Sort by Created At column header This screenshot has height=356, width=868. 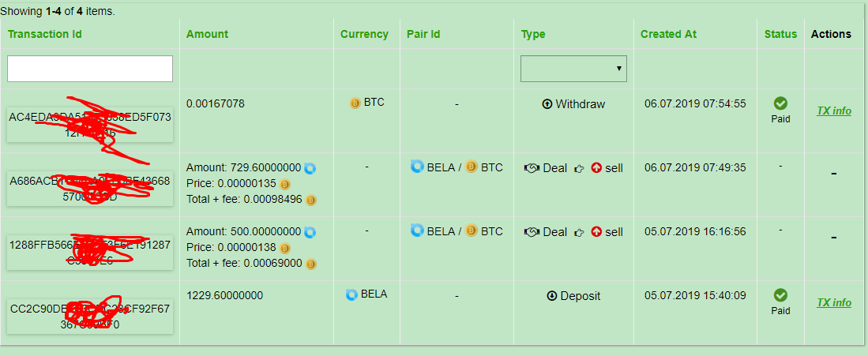668,34
